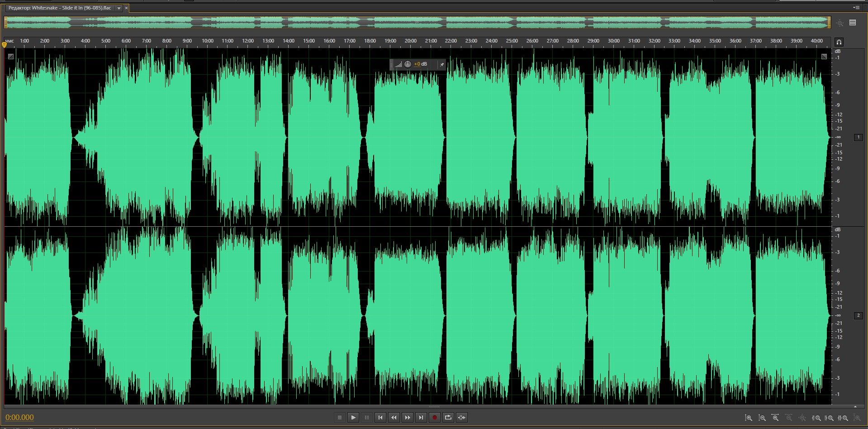The image size is (868, 429).
Task: Close the Whitesnake editor tab
Action: [126, 8]
